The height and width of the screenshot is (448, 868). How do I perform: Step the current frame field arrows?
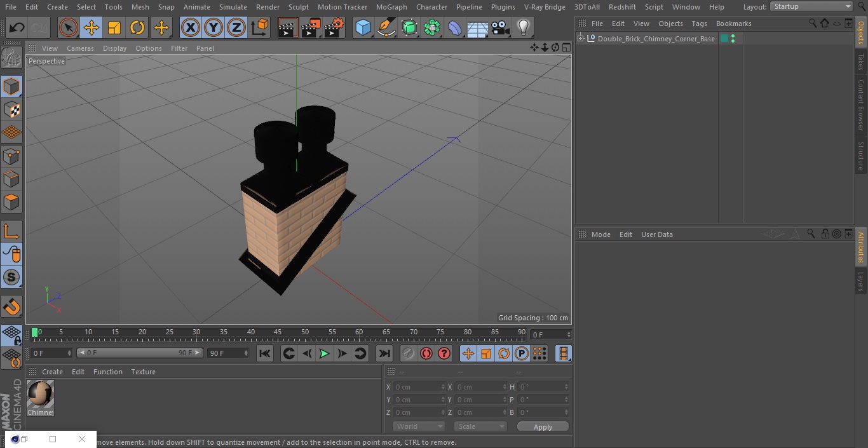click(x=569, y=334)
